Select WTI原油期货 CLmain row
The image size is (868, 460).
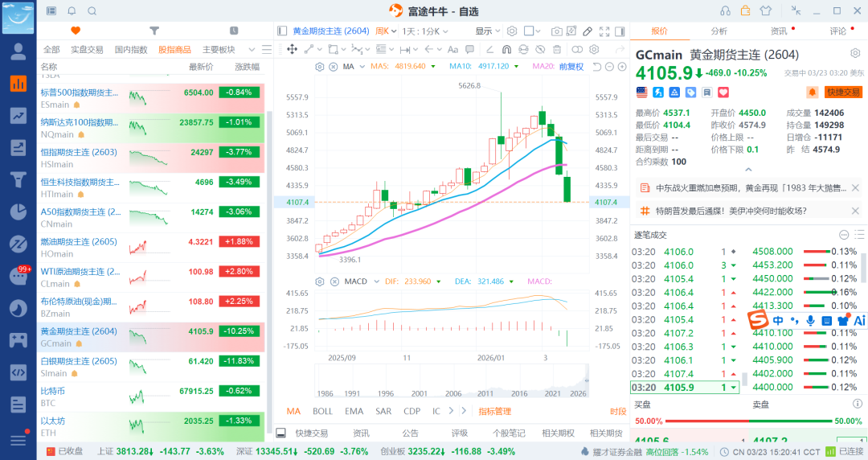pos(150,277)
